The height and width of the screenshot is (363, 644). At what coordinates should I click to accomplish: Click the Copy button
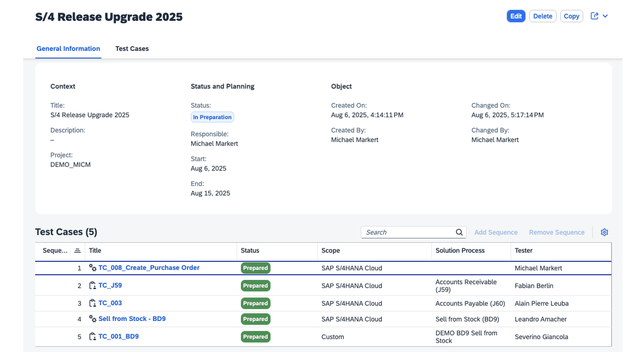click(571, 16)
